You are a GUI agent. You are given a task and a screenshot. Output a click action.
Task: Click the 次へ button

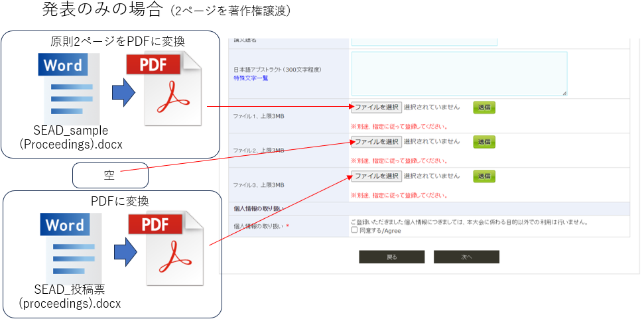click(466, 257)
